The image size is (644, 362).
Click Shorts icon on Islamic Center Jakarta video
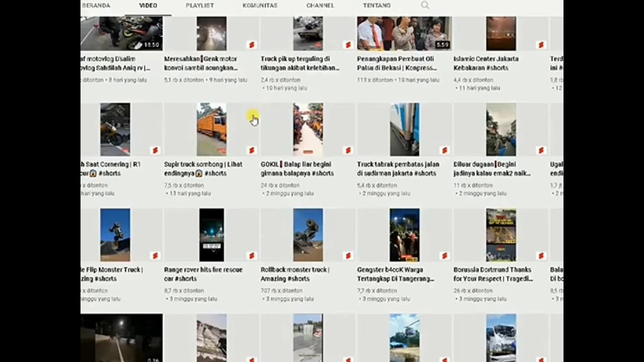coord(541,45)
